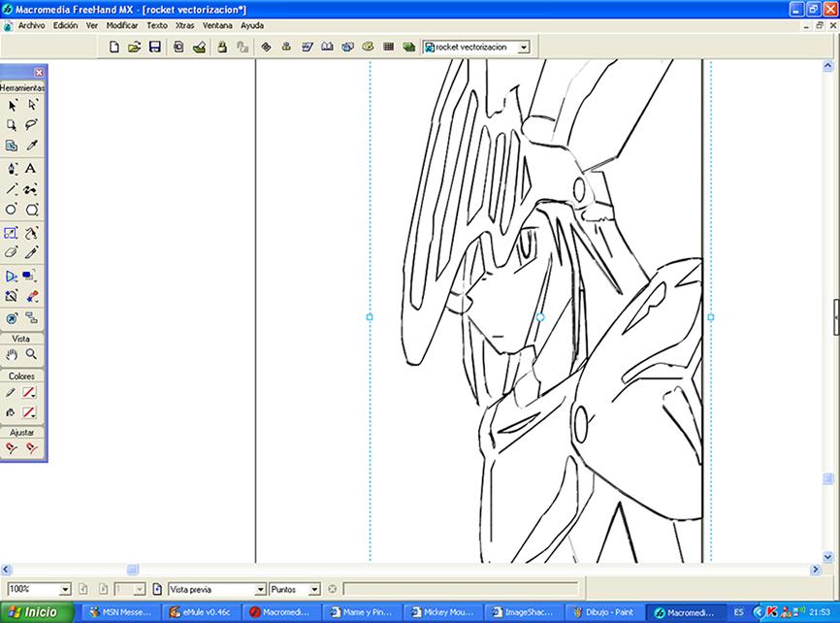Click the Print toolbar icon

coord(199,48)
